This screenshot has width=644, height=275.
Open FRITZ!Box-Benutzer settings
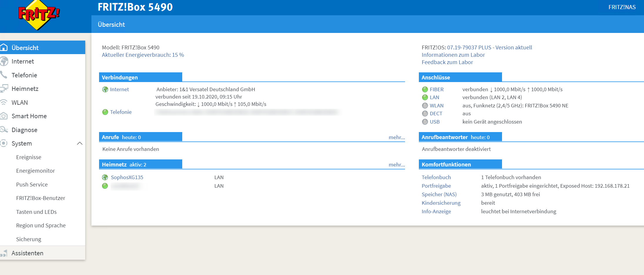tap(41, 198)
